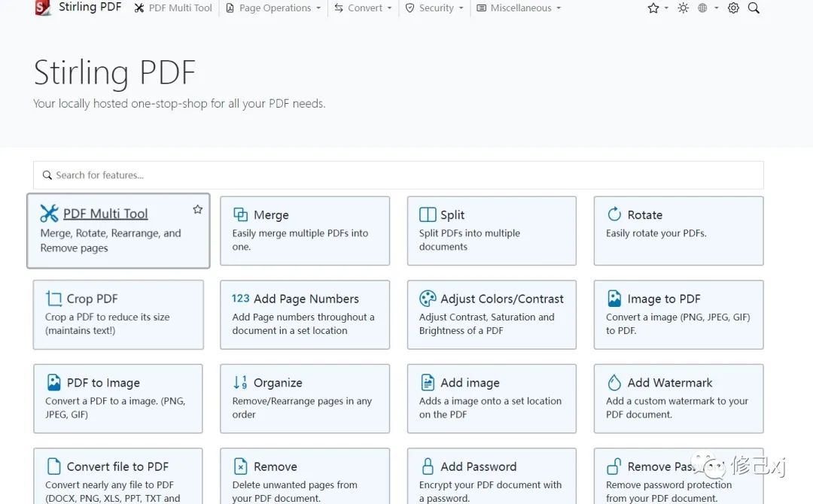Click the scissors-wrench icon in the PDF Multi Tool card

click(49, 213)
